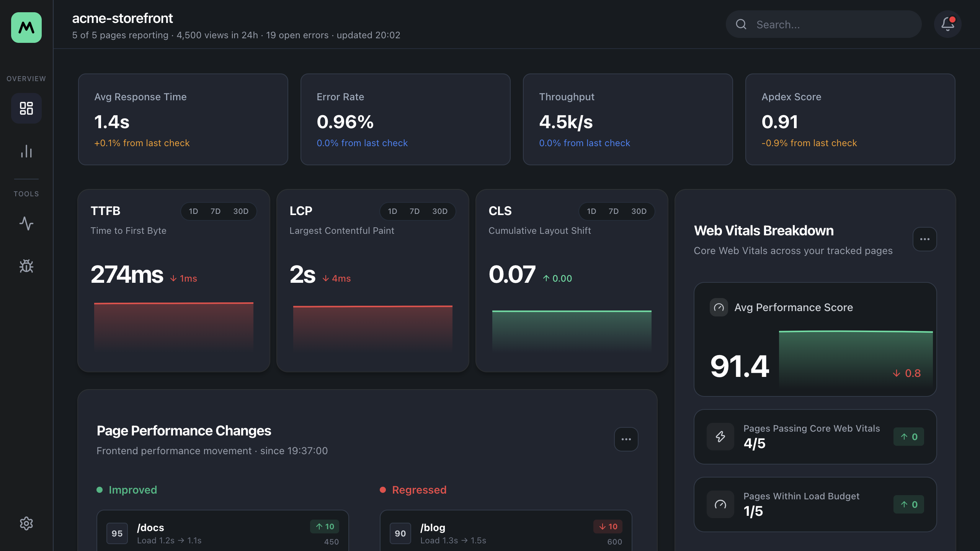Click the gauge icon beside Avg Performance Score

[x=719, y=307]
